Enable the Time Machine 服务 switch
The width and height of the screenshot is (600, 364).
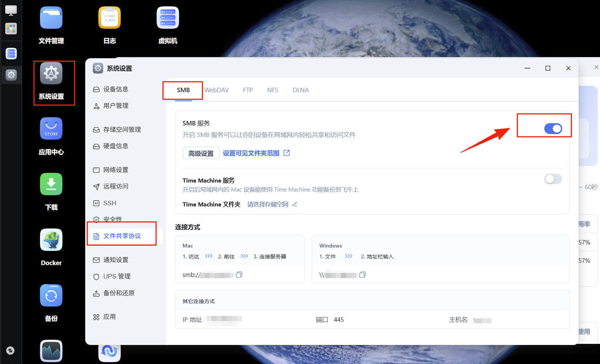point(553,179)
